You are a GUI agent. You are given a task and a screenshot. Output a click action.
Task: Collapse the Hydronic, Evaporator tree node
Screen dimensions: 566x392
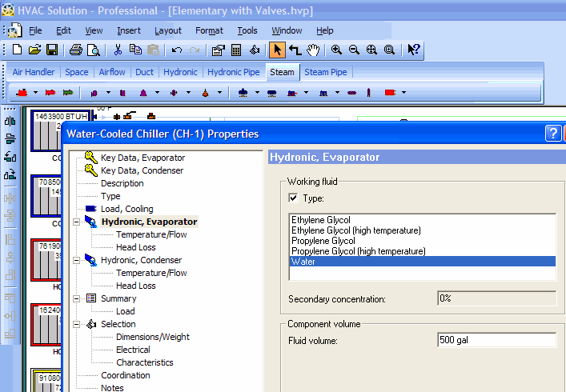click(x=77, y=222)
